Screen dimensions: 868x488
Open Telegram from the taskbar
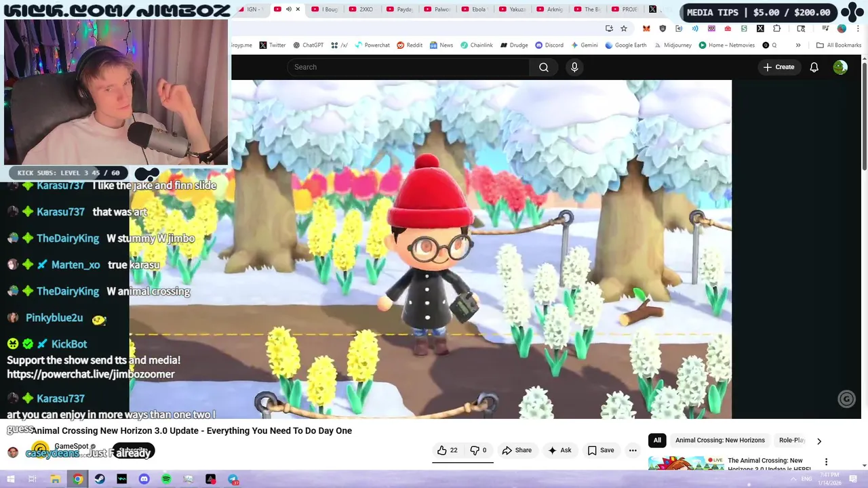pyautogui.click(x=233, y=479)
